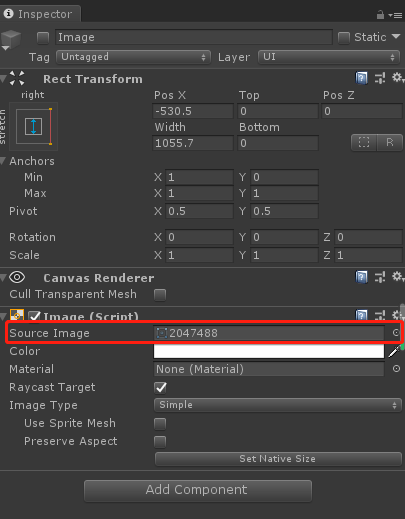Click the Canvas Renderer eye icon
Screen dimensions: 405x519
17,277
